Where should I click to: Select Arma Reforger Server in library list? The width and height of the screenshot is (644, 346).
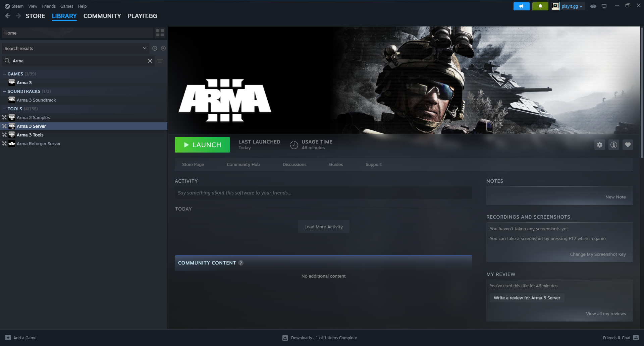pyautogui.click(x=84, y=143)
